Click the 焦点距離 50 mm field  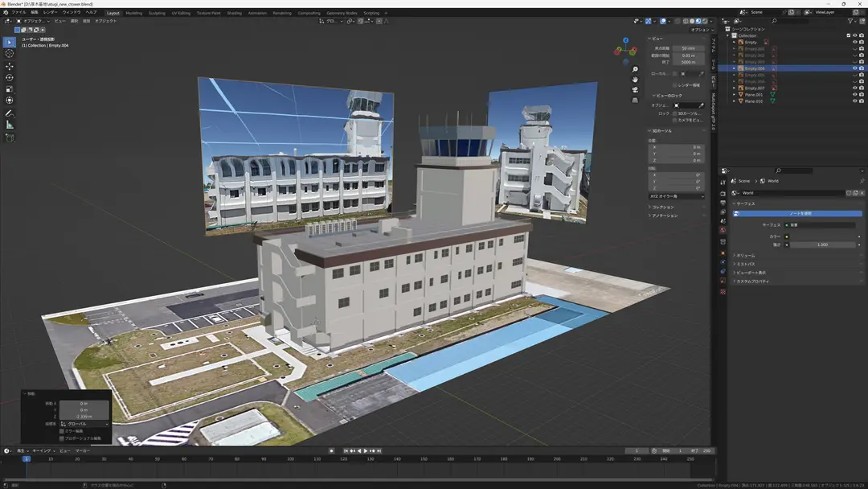tap(688, 49)
